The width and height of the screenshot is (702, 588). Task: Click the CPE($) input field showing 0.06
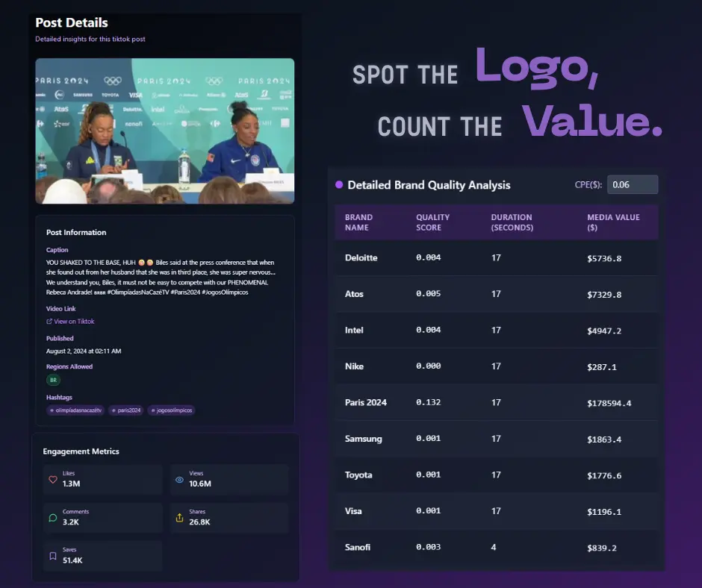coord(632,184)
